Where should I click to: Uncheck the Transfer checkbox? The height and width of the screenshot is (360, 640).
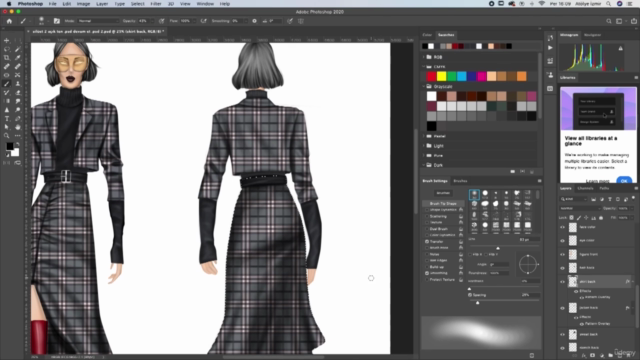pyautogui.click(x=427, y=242)
